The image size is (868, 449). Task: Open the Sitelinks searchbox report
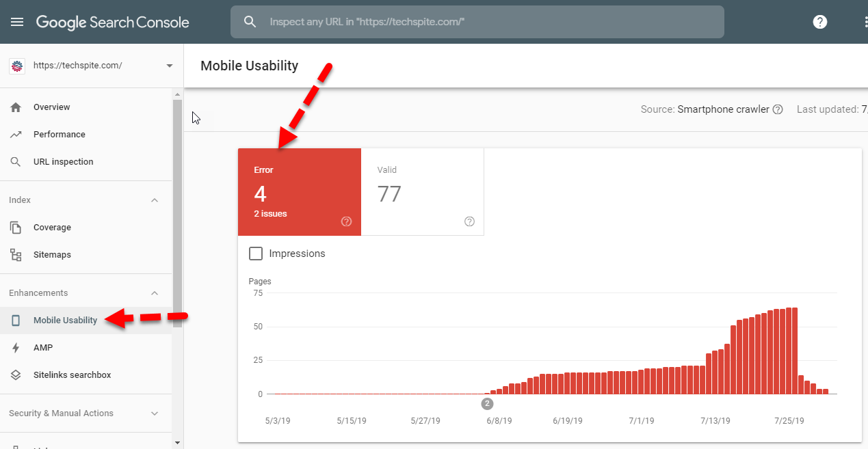pos(72,375)
